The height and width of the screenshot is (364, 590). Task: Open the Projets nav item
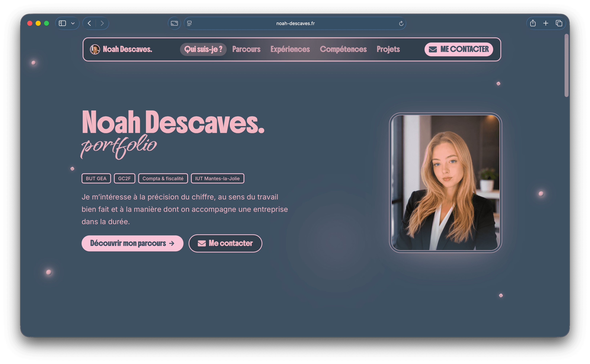pyautogui.click(x=388, y=49)
